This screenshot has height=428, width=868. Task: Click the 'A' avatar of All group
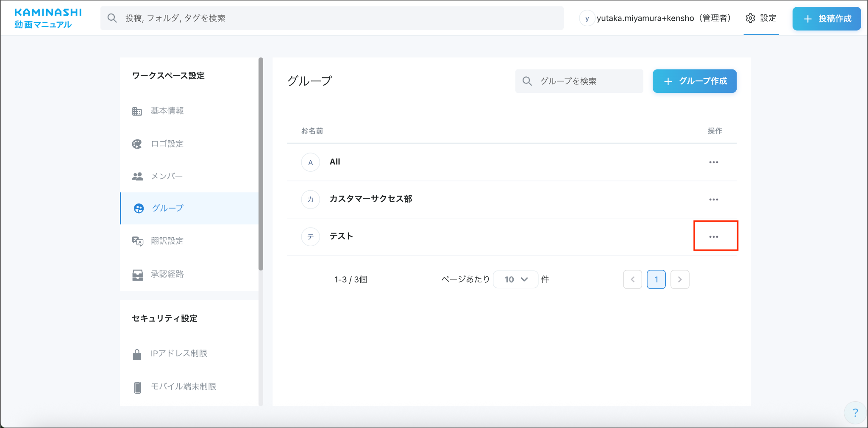click(310, 162)
